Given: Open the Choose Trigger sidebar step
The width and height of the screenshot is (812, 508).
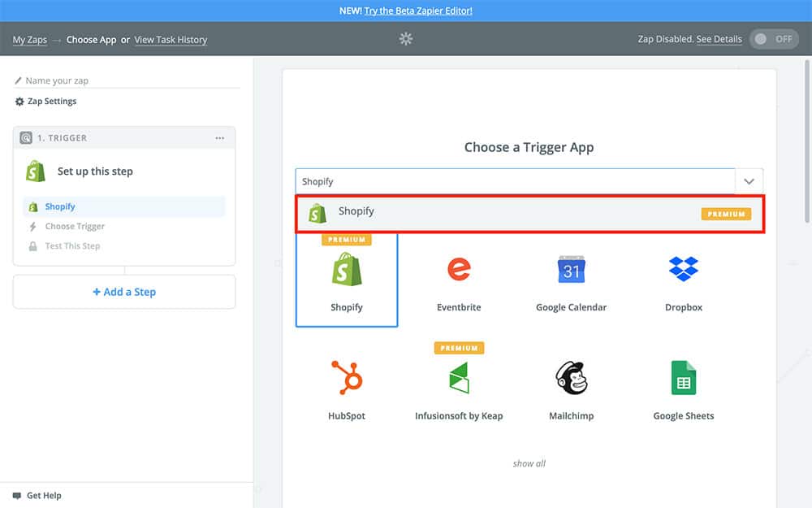Looking at the screenshot, I should (x=75, y=227).
